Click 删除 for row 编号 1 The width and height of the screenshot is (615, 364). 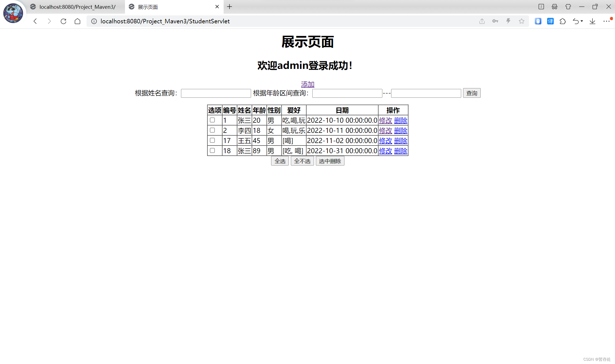(x=400, y=120)
